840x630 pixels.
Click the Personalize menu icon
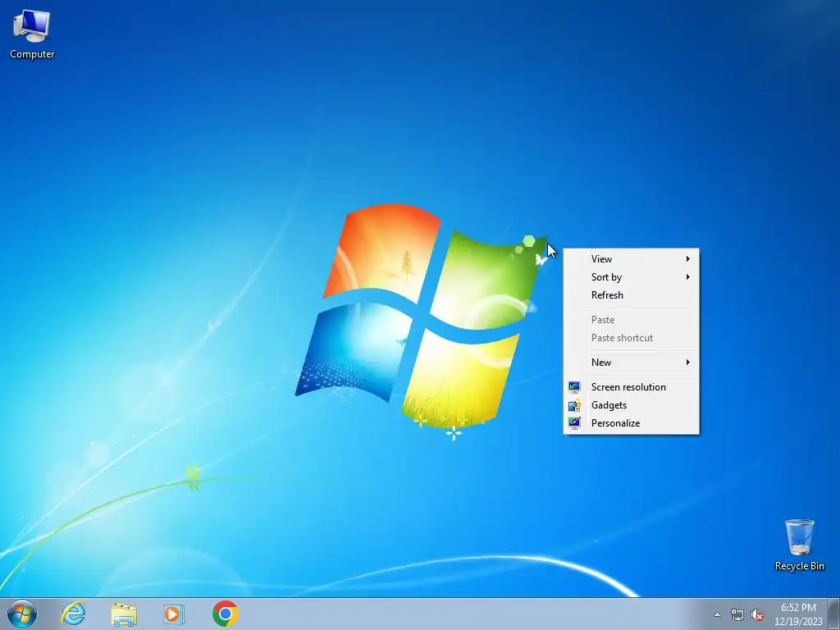pos(574,423)
